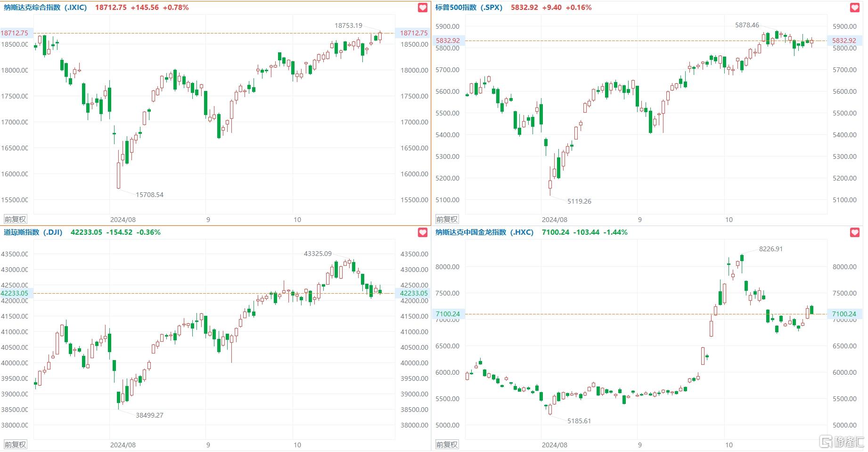The width and height of the screenshot is (868, 452).
Task: Click the 7100.24 price tag on Golden Dragon right axis
Action: click(844, 314)
